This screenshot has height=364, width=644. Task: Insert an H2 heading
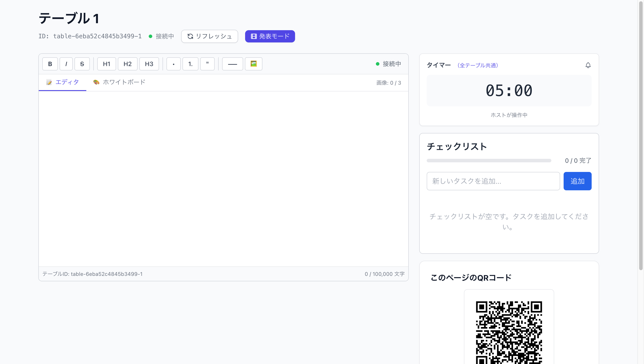coord(128,64)
